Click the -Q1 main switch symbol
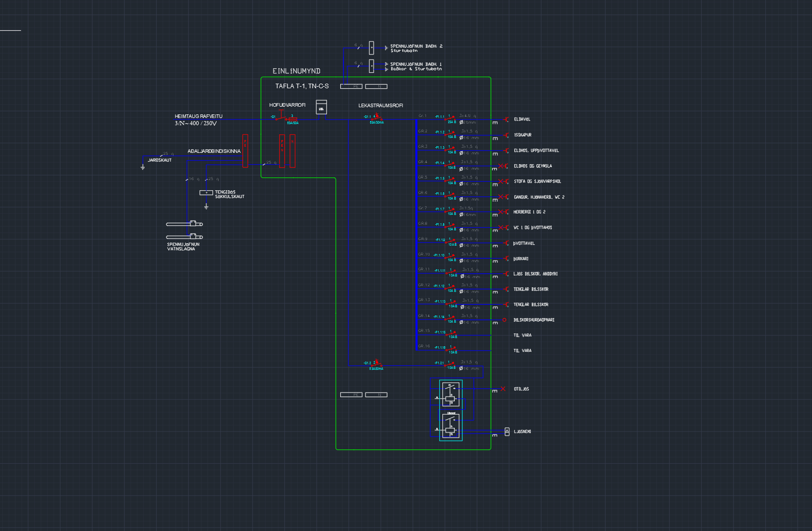 pyautogui.click(x=281, y=117)
